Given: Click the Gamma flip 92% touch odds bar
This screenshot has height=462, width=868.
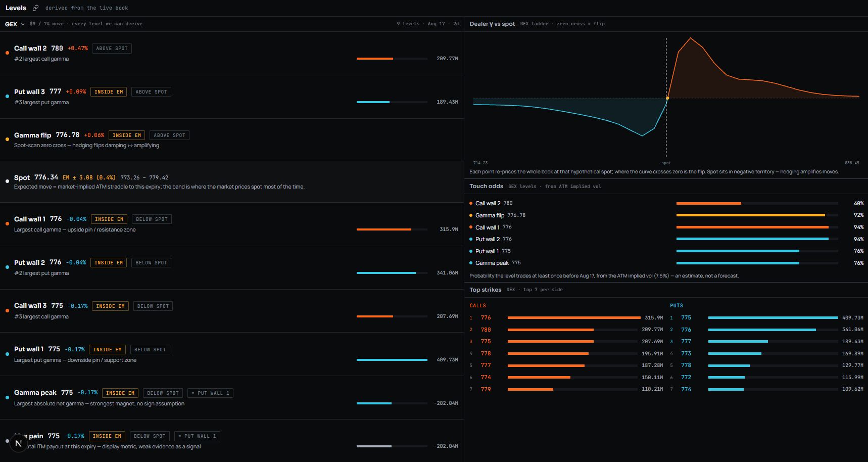Looking at the screenshot, I should pyautogui.click(x=757, y=215).
